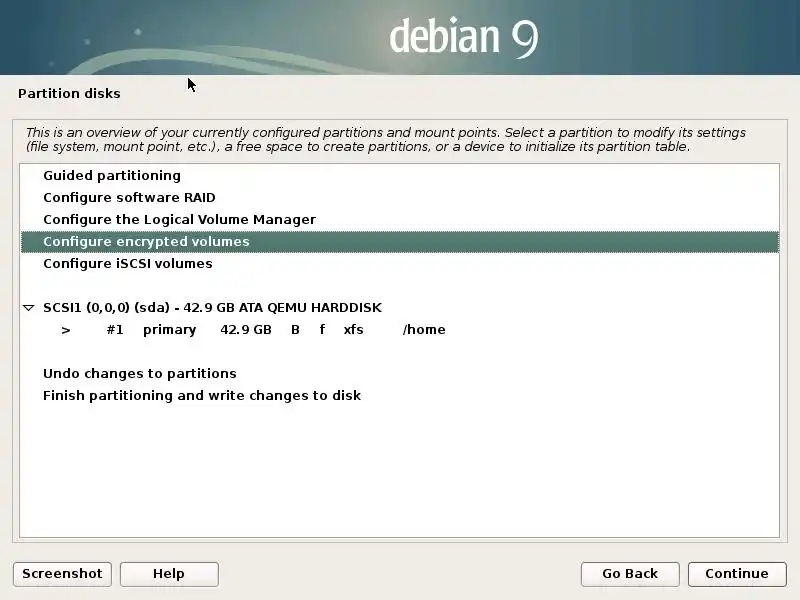
Task: Open Configure the Logical Volume Manager
Action: pyautogui.click(x=399, y=219)
